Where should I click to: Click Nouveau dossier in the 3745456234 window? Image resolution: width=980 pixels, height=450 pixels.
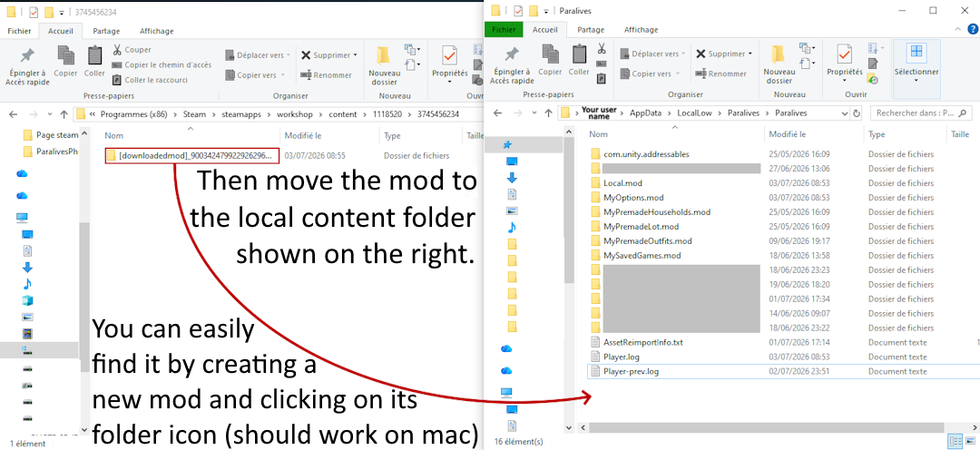(x=384, y=66)
